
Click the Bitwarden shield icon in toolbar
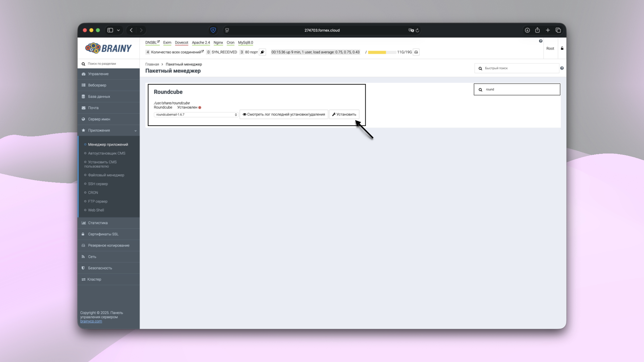point(213,30)
